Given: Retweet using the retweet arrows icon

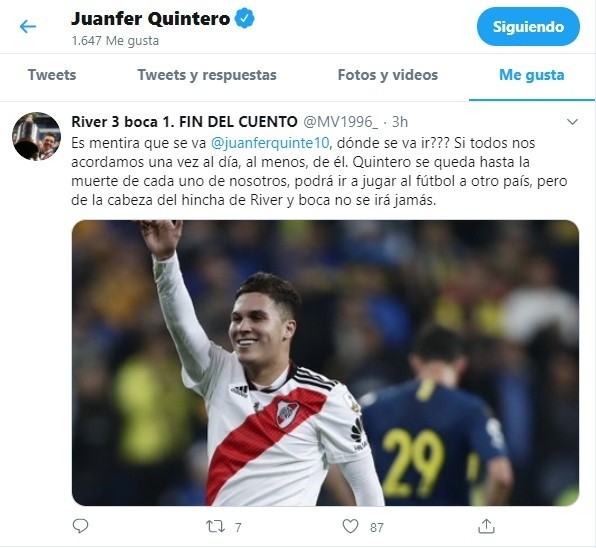Looking at the screenshot, I should (x=215, y=527).
